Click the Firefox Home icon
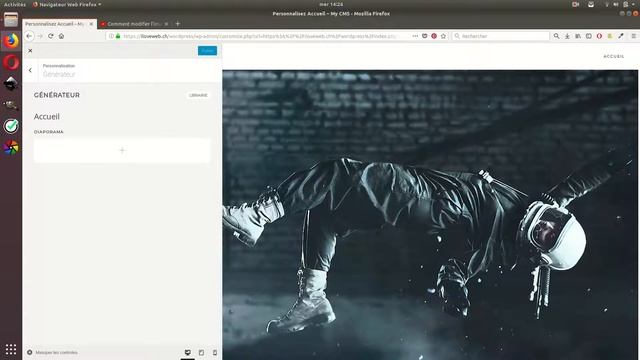 (61, 36)
